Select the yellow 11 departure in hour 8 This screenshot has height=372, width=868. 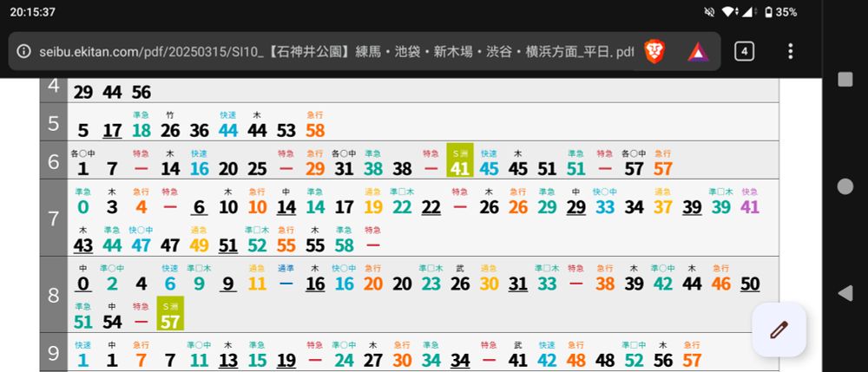pos(257,278)
